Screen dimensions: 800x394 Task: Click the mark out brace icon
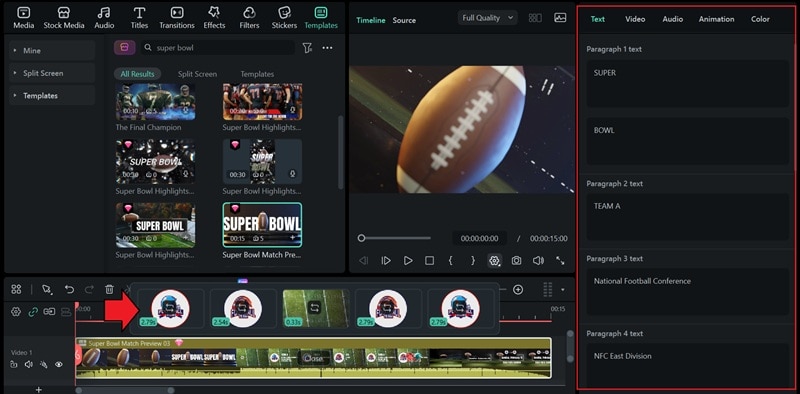click(472, 261)
